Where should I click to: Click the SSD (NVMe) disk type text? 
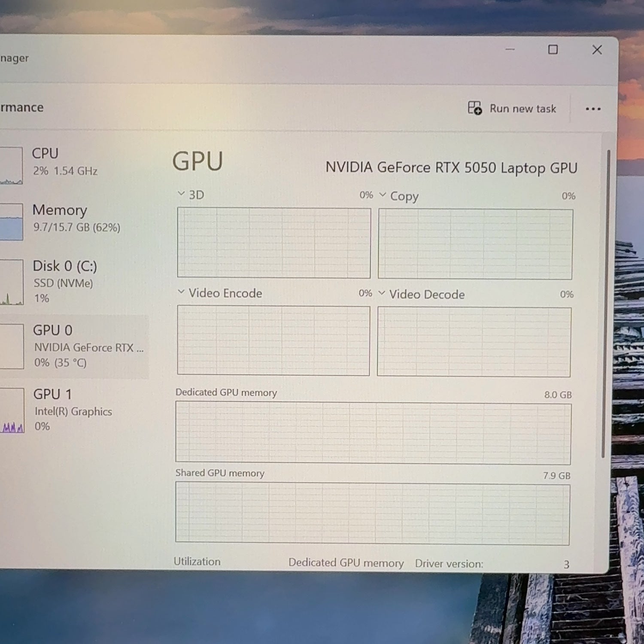pyautogui.click(x=63, y=283)
